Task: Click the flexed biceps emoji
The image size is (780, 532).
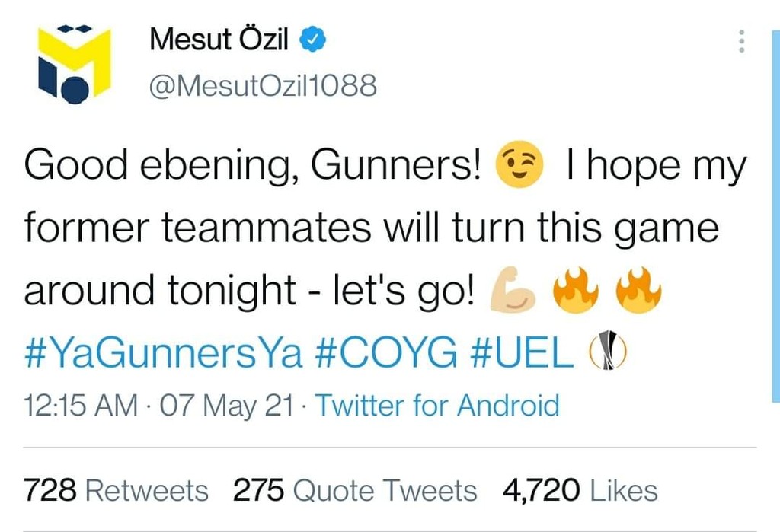Action: point(513,291)
